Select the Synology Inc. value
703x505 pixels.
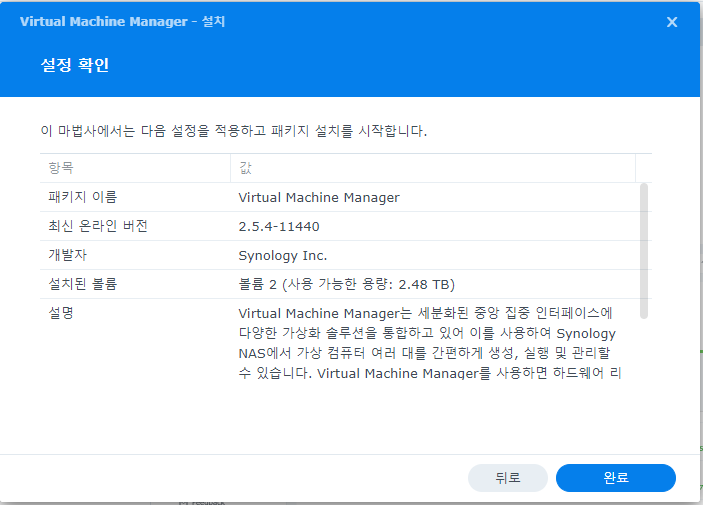coord(282,256)
